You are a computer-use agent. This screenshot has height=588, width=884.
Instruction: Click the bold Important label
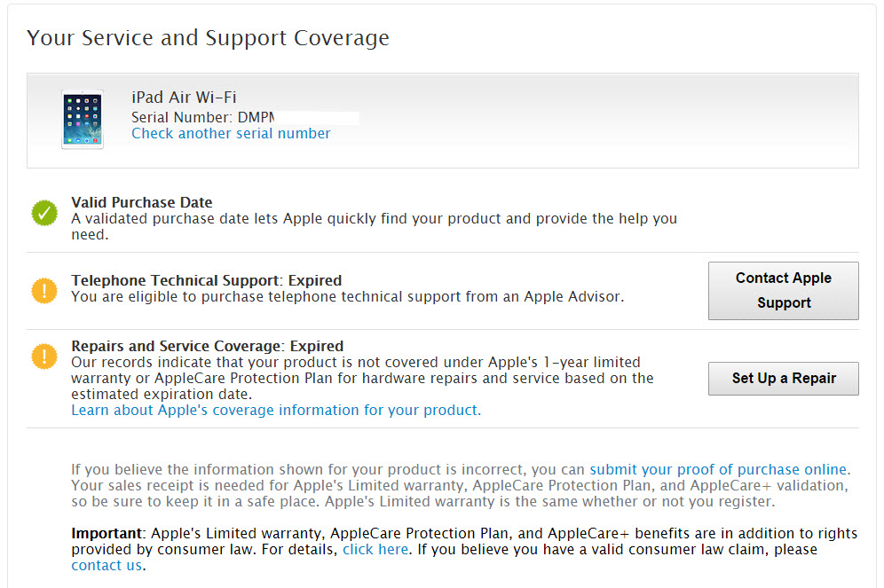108,534
